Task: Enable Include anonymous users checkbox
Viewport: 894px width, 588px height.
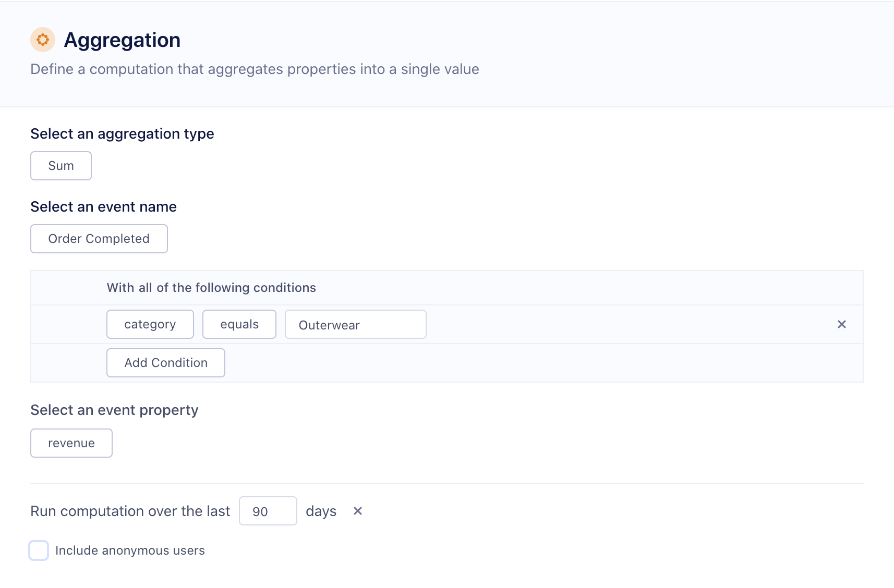Action: (39, 550)
